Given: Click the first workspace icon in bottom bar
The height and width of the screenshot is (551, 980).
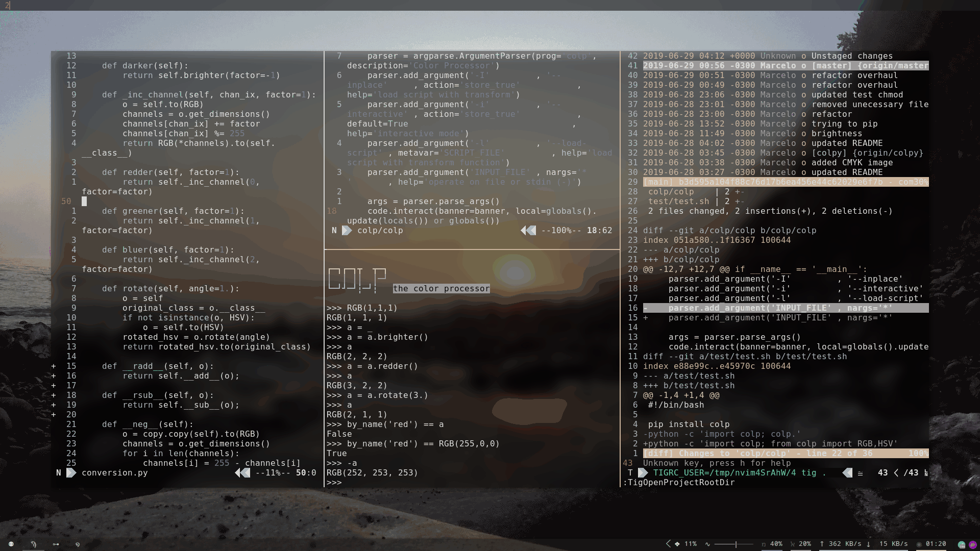Looking at the screenshot, I should [11, 544].
